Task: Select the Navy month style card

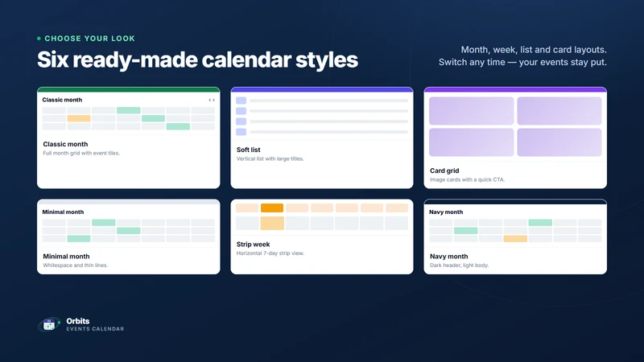Action: [x=515, y=237]
